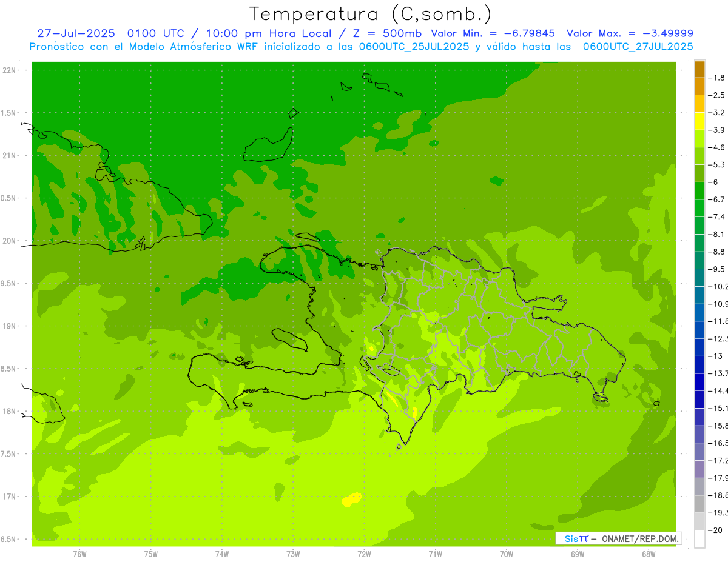
Task: Click the '72W' longitude label
Action: pyautogui.click(x=364, y=554)
